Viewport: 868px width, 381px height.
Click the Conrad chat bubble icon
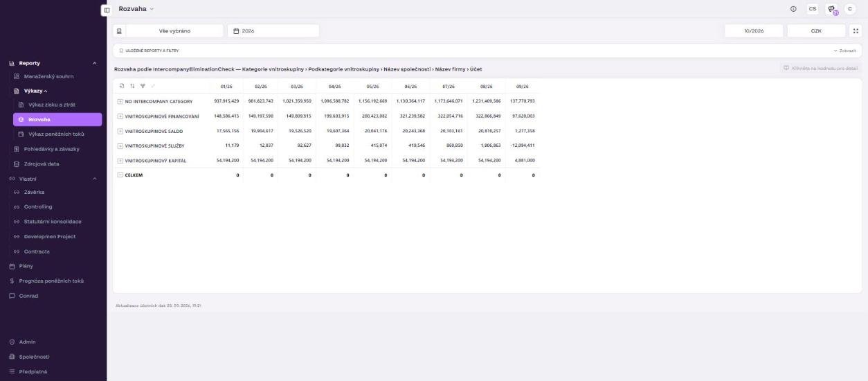point(12,296)
